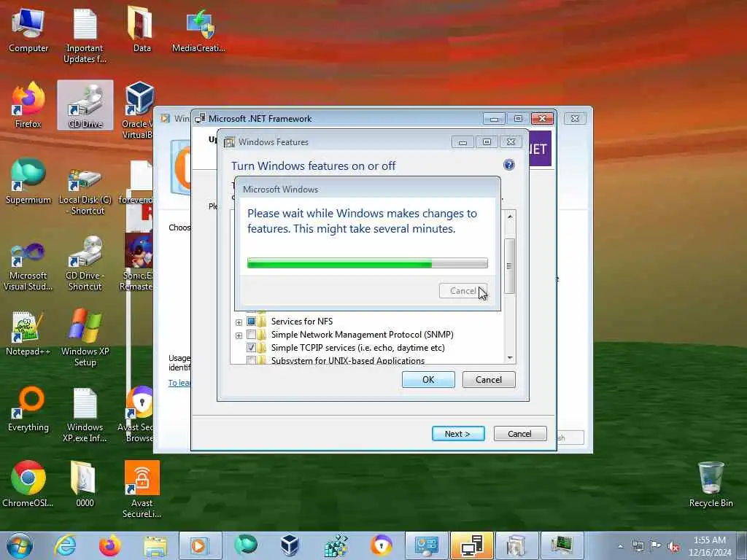747x560 pixels.
Task: Switch to Windows Media Player taskbar button
Action: coord(200,545)
